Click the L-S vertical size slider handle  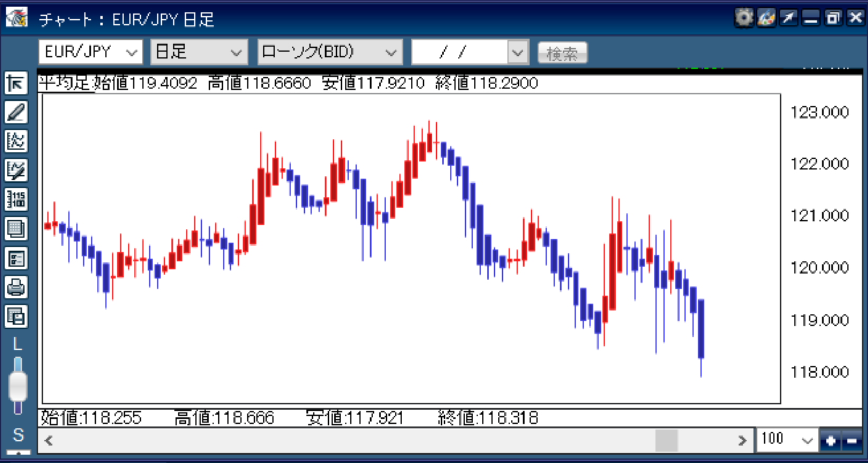[x=18, y=386]
